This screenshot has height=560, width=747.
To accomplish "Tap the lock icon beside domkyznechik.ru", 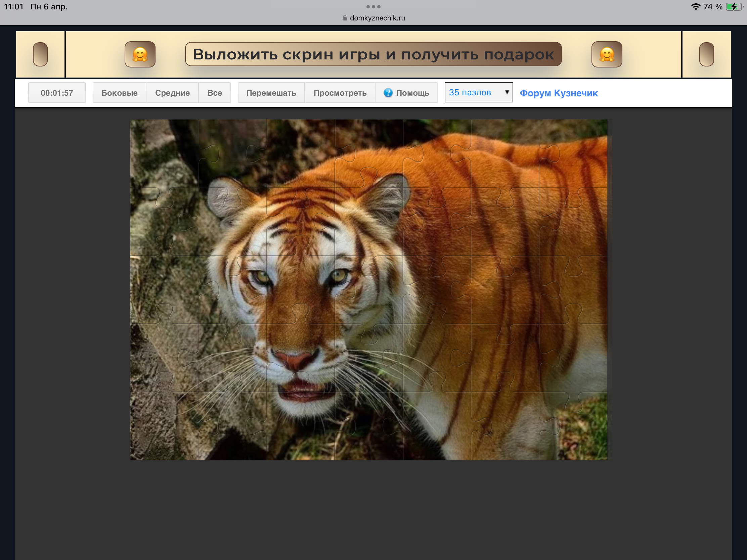I will 345,18.
